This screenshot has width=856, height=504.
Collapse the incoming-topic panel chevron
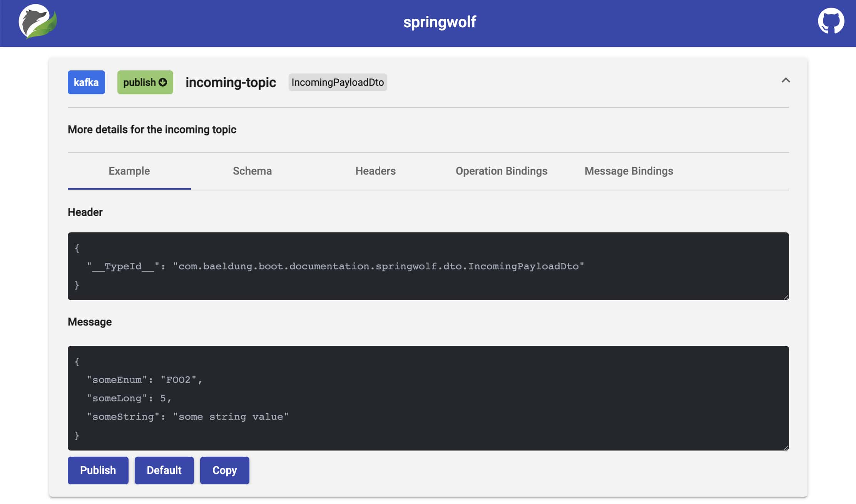tap(786, 80)
